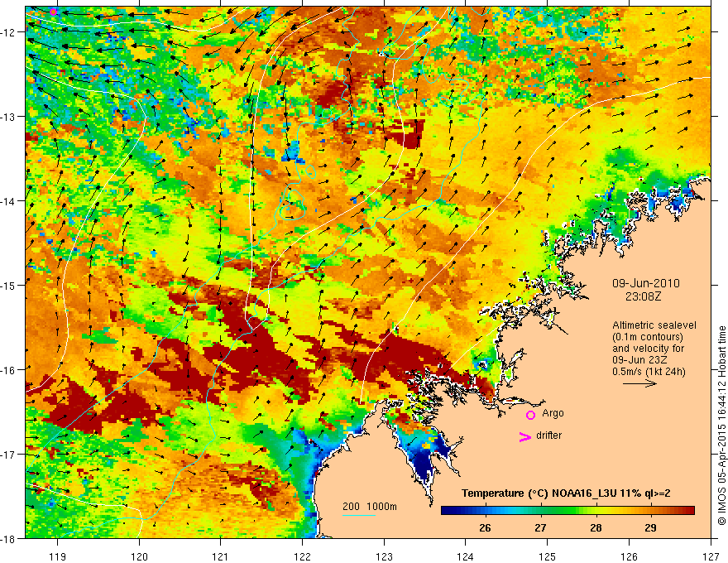The image size is (728, 563).
Task: Click the '124' longitude axis label
Action: pos(466,556)
